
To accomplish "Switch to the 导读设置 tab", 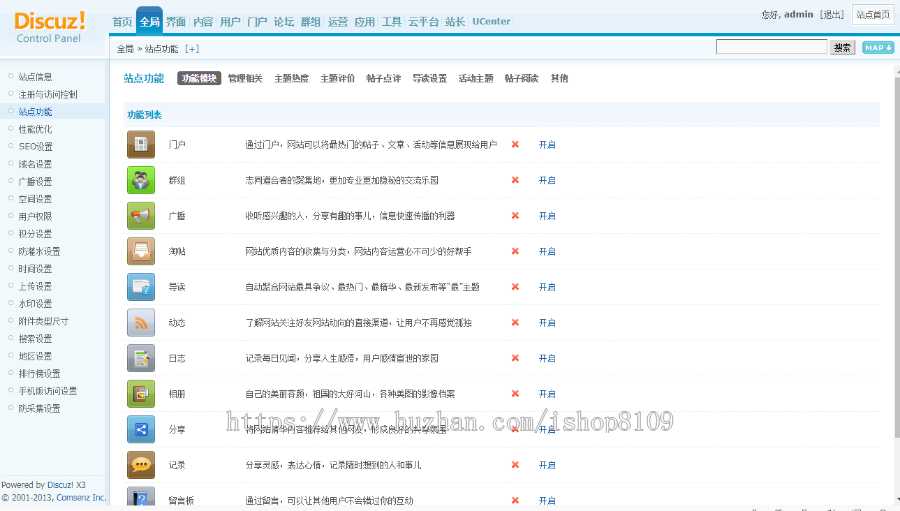I will [429, 78].
